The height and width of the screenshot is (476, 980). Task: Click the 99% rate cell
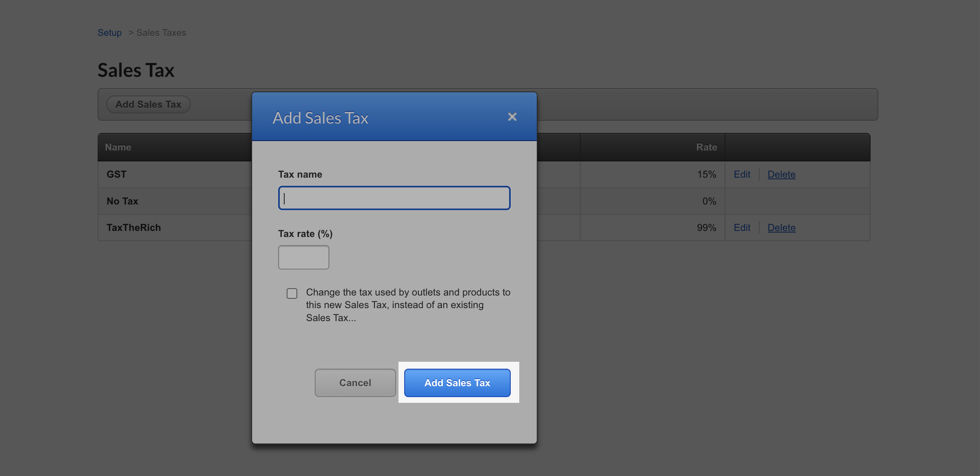(706, 228)
